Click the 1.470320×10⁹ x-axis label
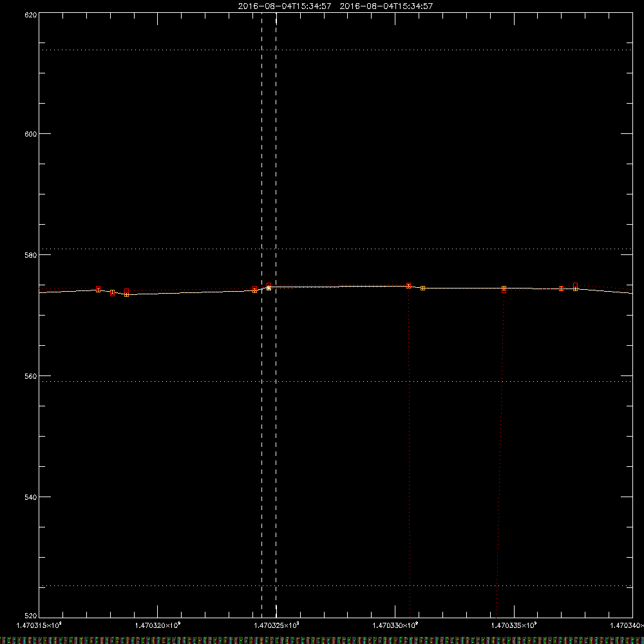Viewport: 644px width, 644px height. 158,625
